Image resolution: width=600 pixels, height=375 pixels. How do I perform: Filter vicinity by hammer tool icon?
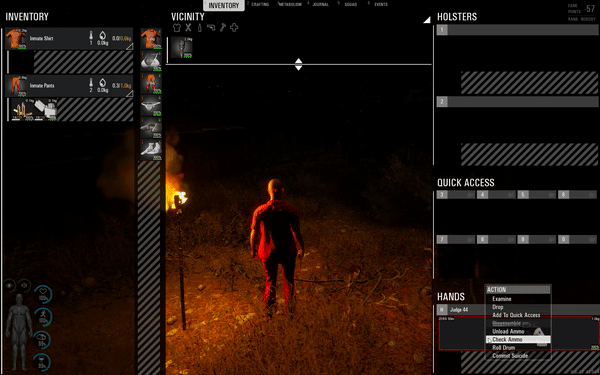point(222,28)
